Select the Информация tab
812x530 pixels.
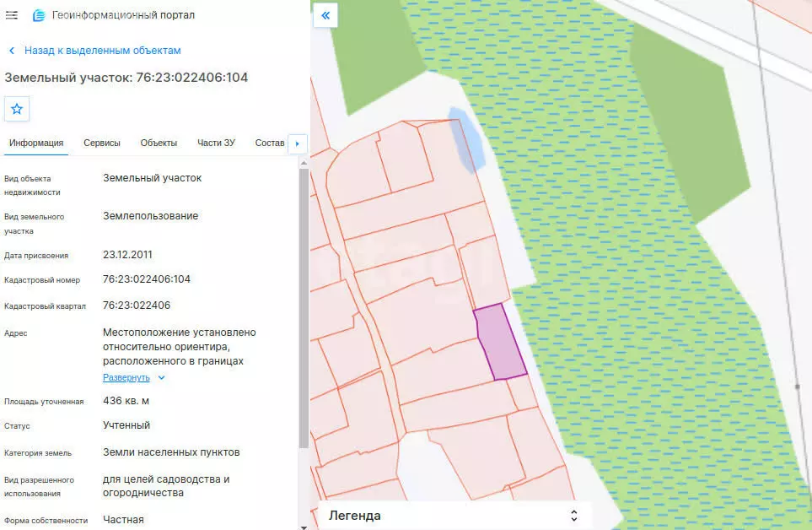click(36, 143)
